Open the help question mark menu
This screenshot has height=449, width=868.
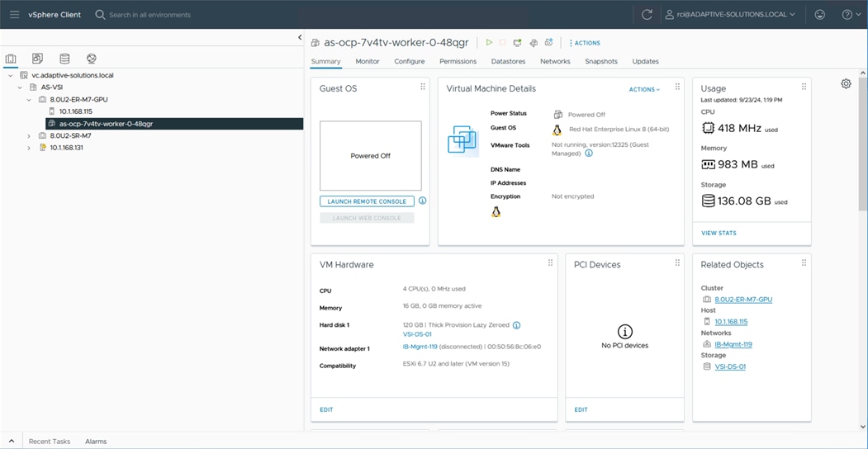851,15
